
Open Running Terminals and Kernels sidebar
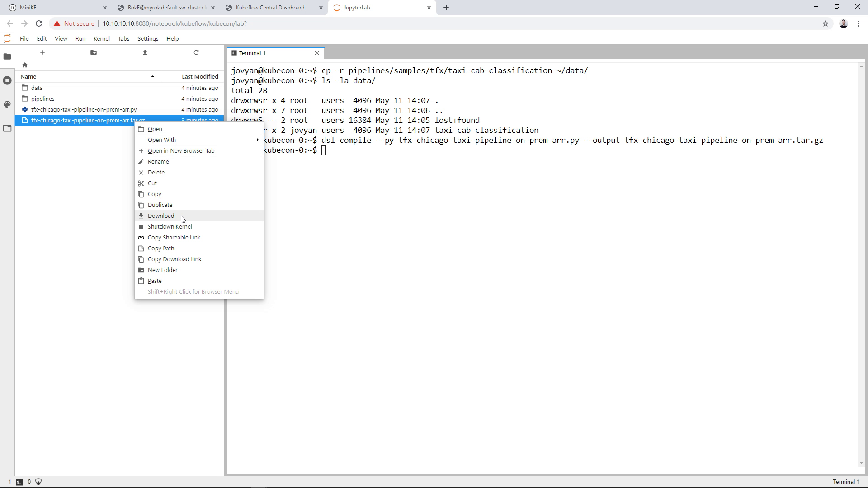pos(7,80)
